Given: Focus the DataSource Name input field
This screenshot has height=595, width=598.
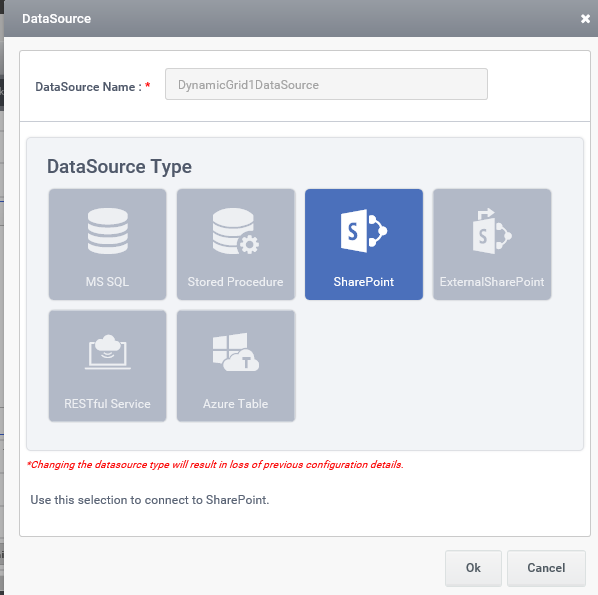Looking at the screenshot, I should [326, 84].
